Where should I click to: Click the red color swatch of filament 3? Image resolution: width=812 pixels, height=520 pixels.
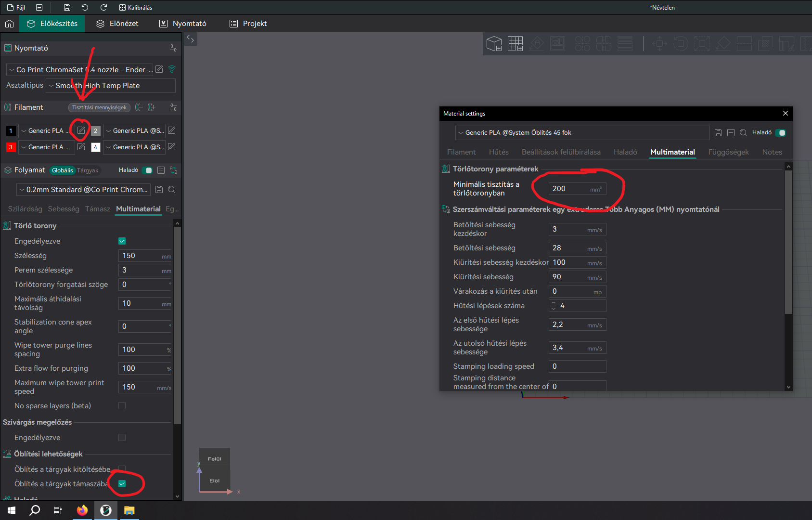pyautogui.click(x=11, y=147)
